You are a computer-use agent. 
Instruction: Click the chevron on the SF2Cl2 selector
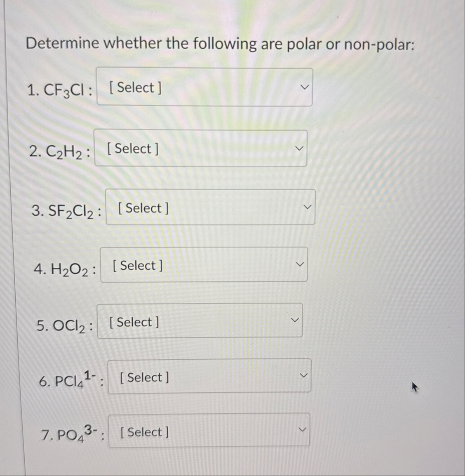pos(308,207)
